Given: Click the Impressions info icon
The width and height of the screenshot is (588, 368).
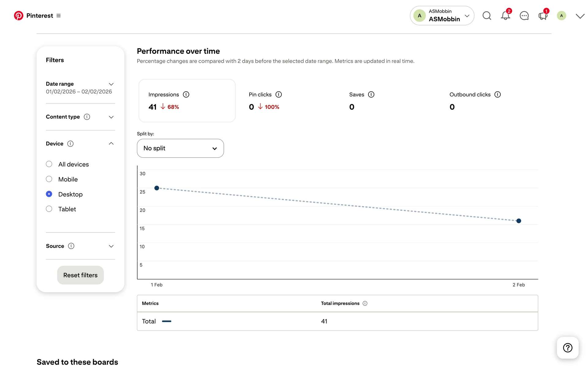Looking at the screenshot, I should (186, 94).
